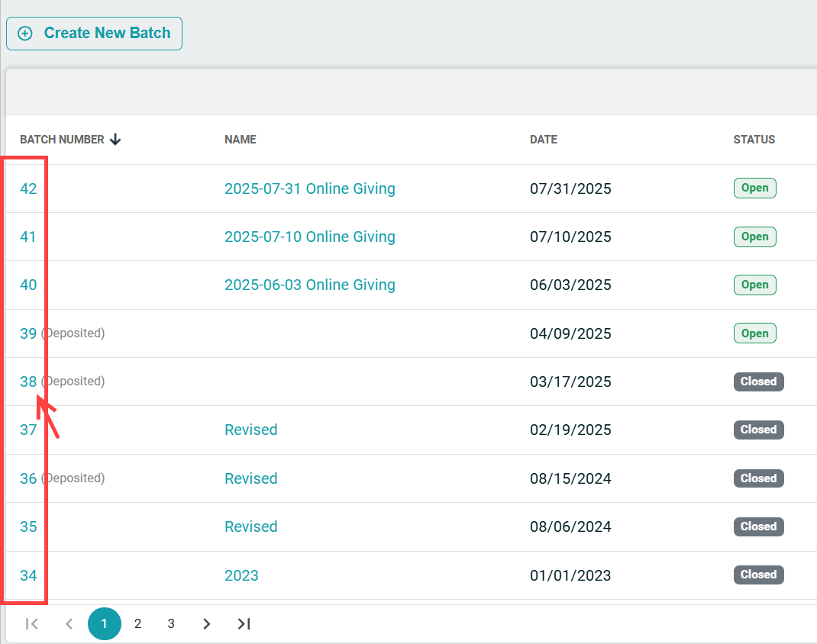This screenshot has height=644, width=817.
Task: Open batch number 42
Action: [28, 188]
